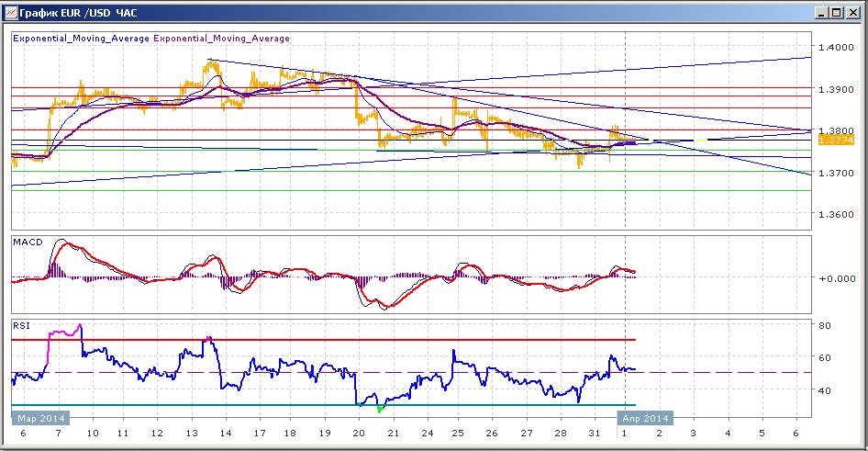This screenshot has width=868, height=451.
Task: Click the 1.3600 price axis label
Action: [836, 214]
